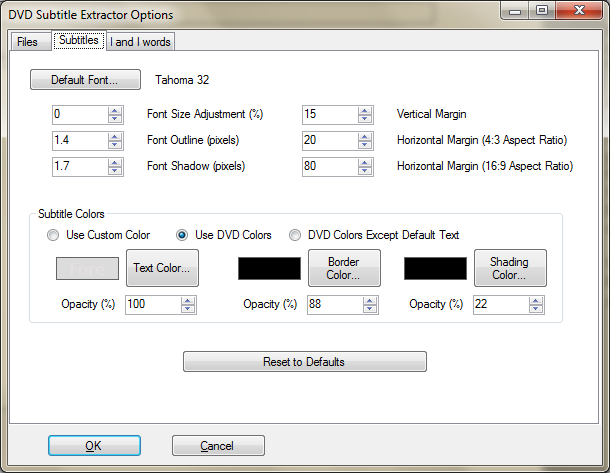Edit the Font Shadow value 1.7
The height and width of the screenshot is (473, 610).
coord(80,167)
